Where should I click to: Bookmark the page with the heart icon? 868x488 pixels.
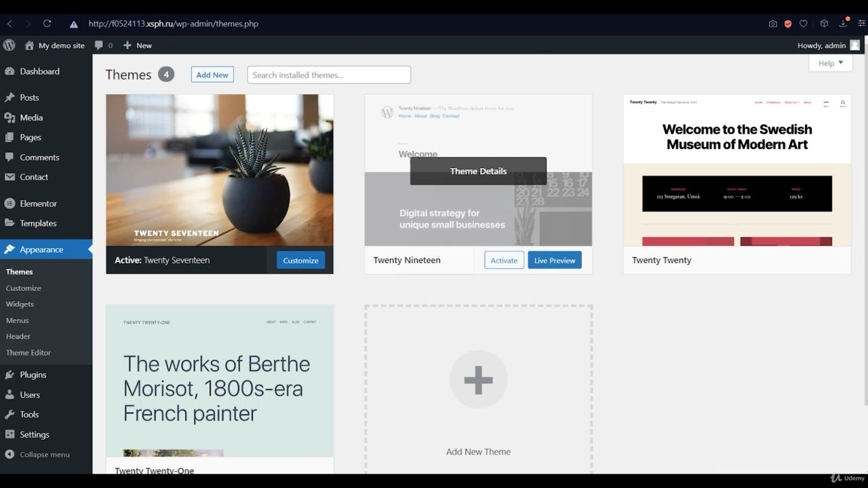pyautogui.click(x=804, y=24)
